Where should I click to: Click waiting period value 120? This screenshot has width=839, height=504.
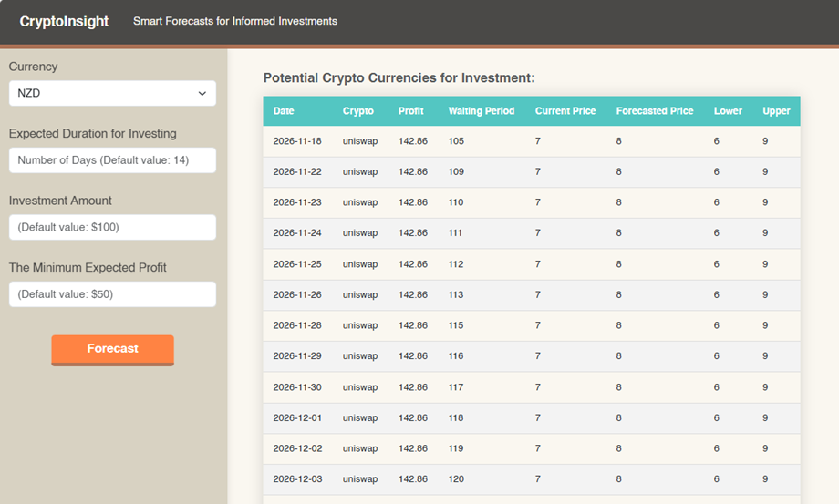[456, 478]
